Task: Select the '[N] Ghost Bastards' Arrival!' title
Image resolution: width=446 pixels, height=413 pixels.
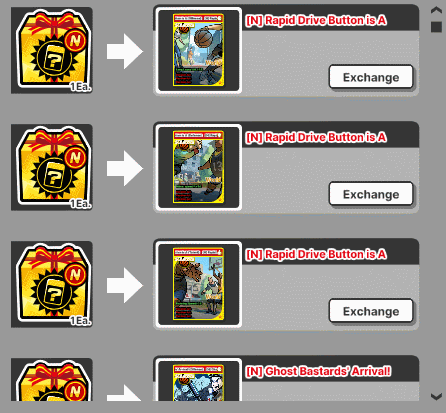Action: click(x=318, y=371)
